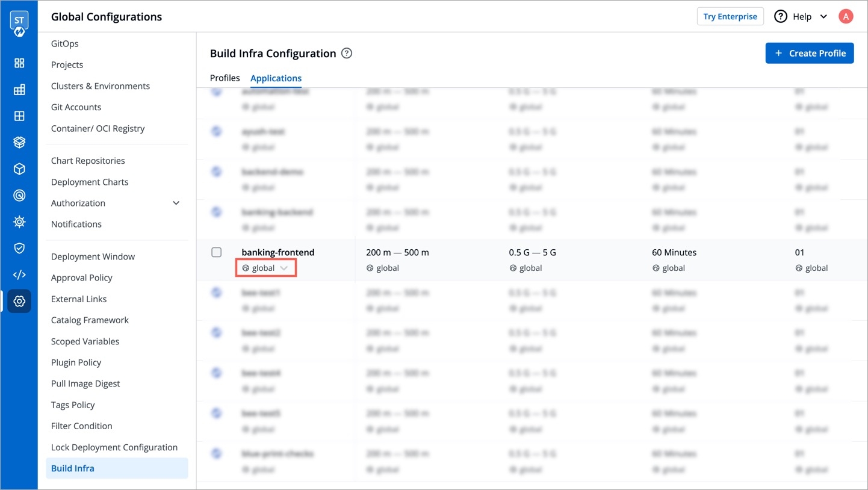Click the Create Profile button

coord(809,53)
